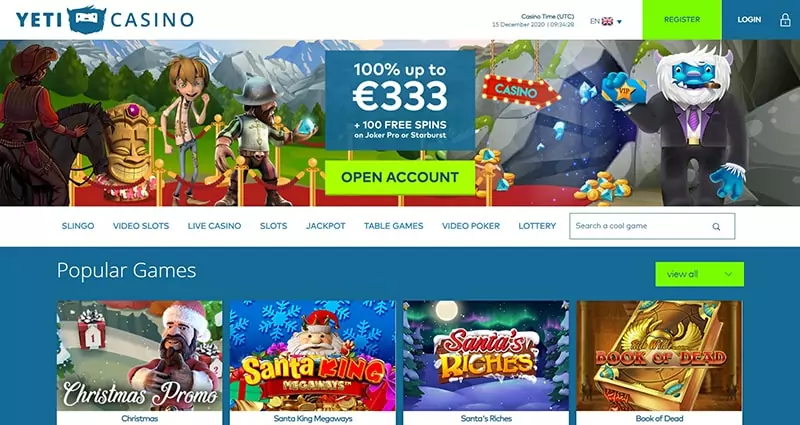
Task: Open the Jackpot games tab
Action: click(326, 226)
